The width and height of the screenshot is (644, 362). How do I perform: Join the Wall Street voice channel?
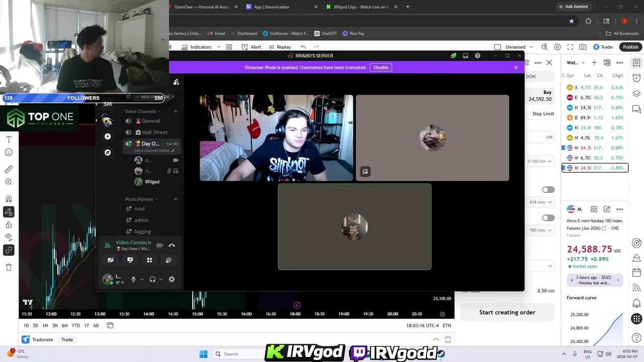151,132
